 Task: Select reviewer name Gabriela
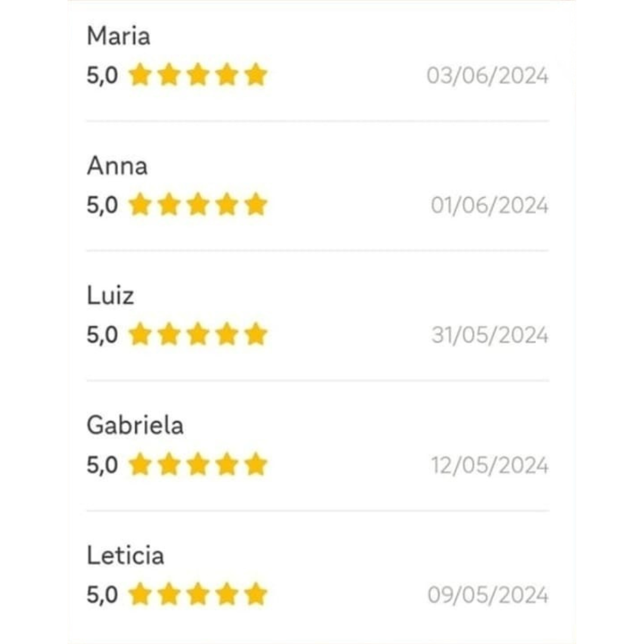pyautogui.click(x=135, y=426)
